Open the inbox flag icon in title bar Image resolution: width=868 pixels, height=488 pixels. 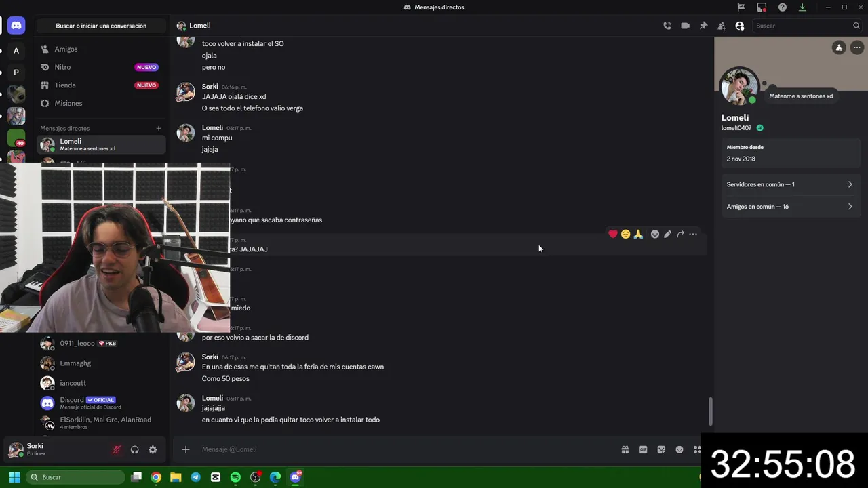[x=741, y=7]
